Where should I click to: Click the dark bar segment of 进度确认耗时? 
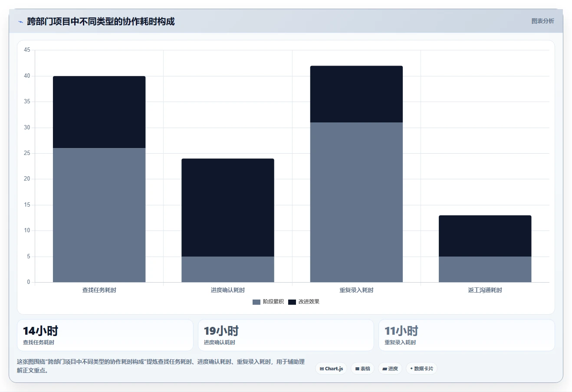tap(228, 208)
